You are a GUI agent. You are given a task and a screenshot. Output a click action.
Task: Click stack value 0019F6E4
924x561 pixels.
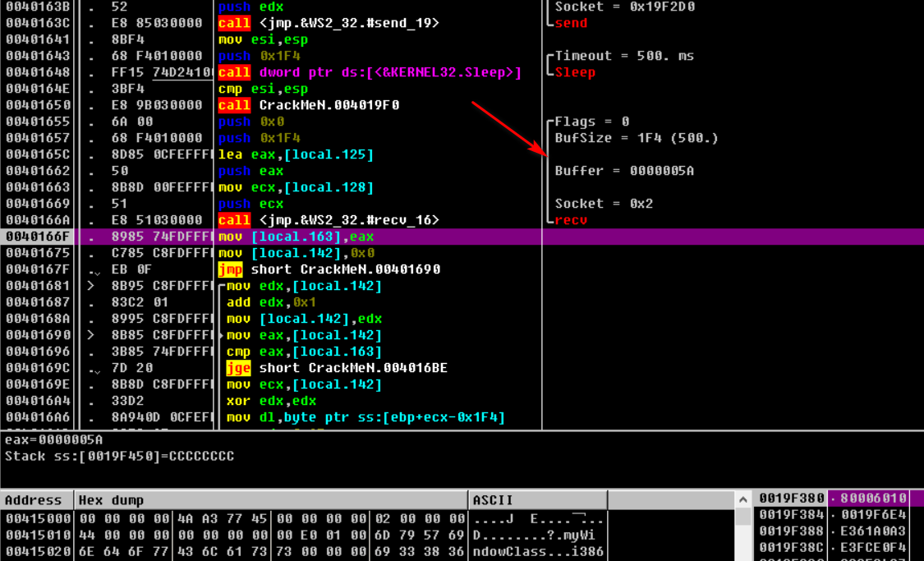click(873, 515)
